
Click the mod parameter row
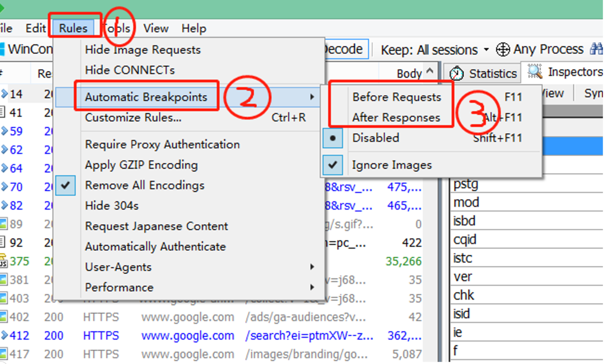[x=527, y=202]
